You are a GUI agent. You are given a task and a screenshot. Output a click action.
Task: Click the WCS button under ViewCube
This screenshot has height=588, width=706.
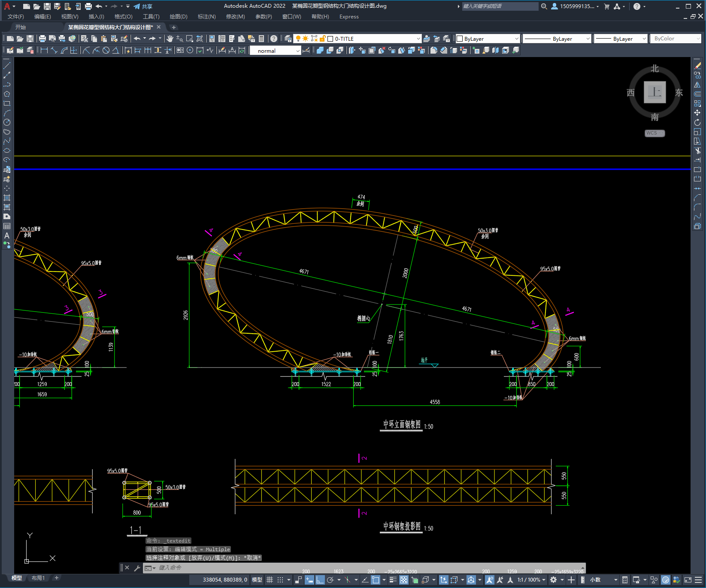(654, 133)
